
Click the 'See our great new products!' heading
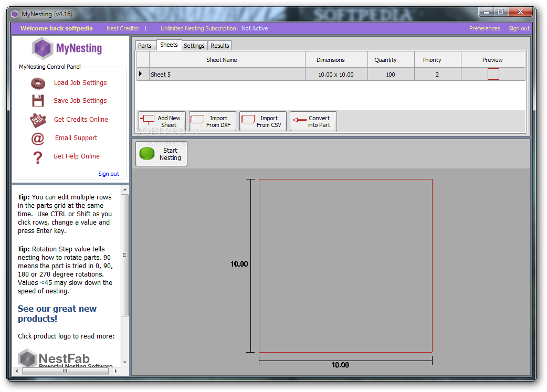click(57, 313)
